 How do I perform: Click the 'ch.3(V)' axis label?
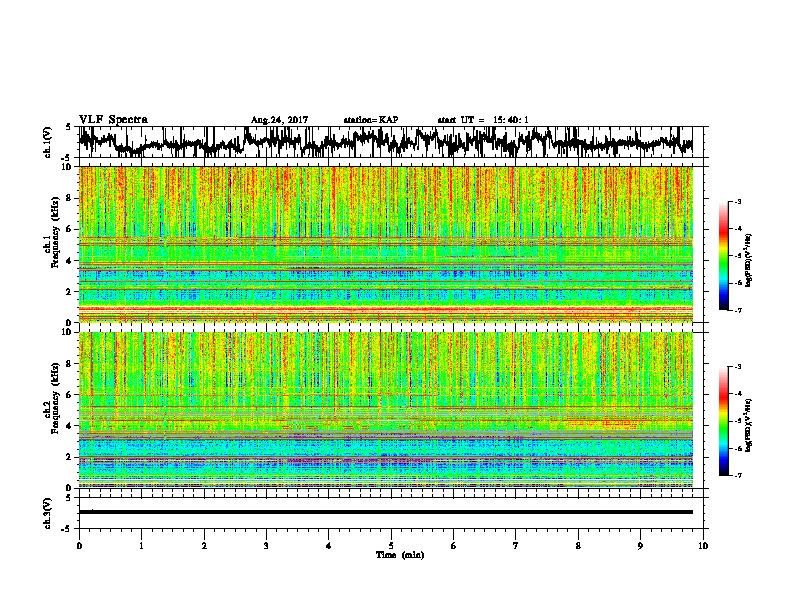click(x=48, y=514)
